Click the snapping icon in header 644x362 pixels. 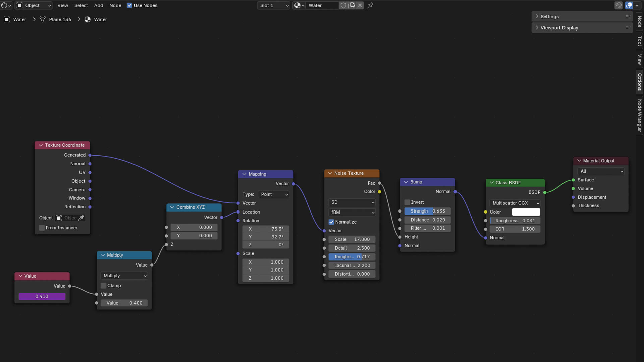619,5
